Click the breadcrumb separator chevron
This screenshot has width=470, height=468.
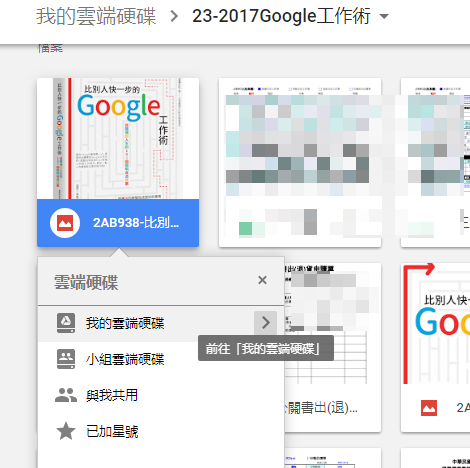[x=174, y=16]
